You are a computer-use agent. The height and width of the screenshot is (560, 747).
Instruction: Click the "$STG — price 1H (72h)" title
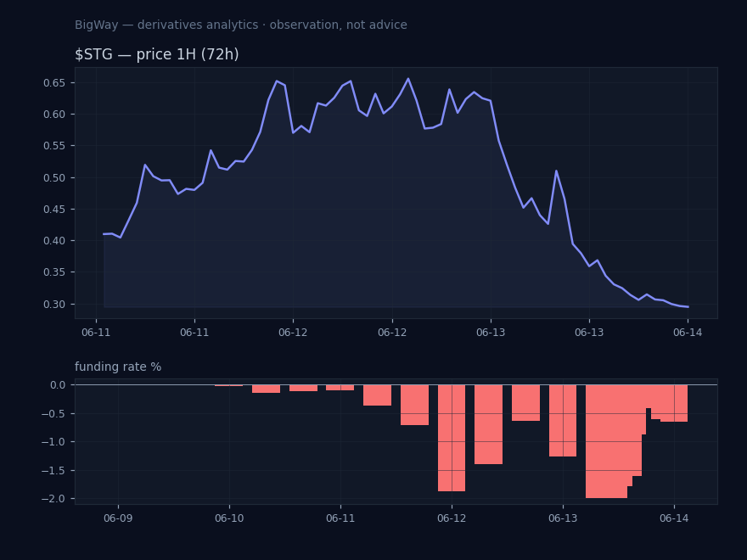(157, 54)
